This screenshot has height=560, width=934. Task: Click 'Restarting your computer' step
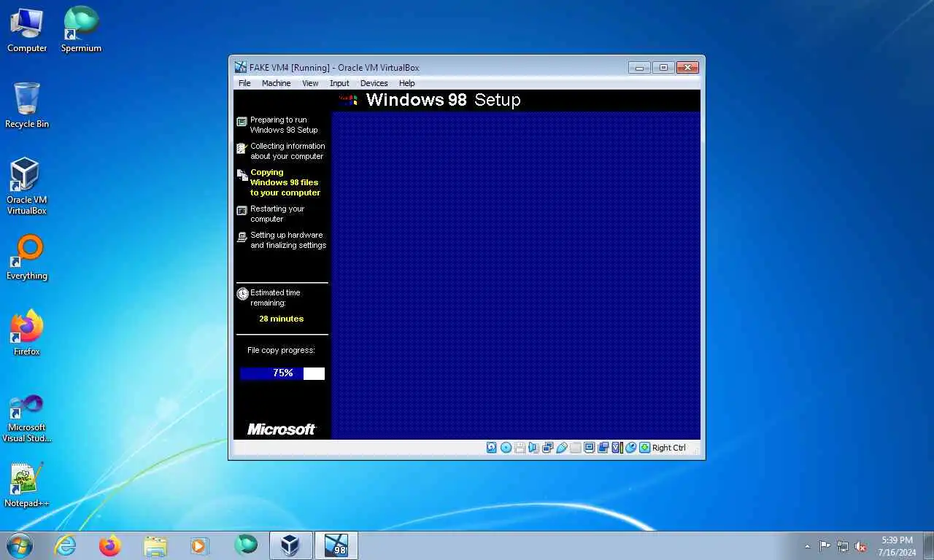pyautogui.click(x=277, y=214)
